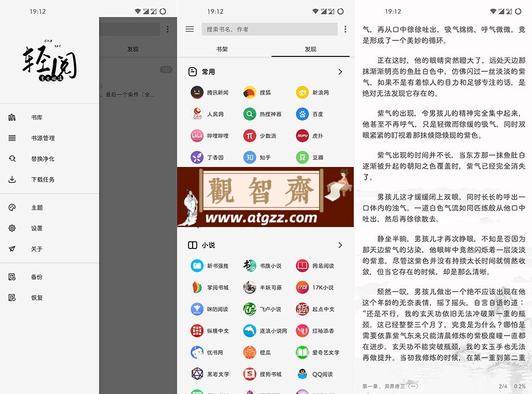Expand the 常用 section arrow
Image resolution: width=532 pixels, height=394 pixels.
click(340, 72)
